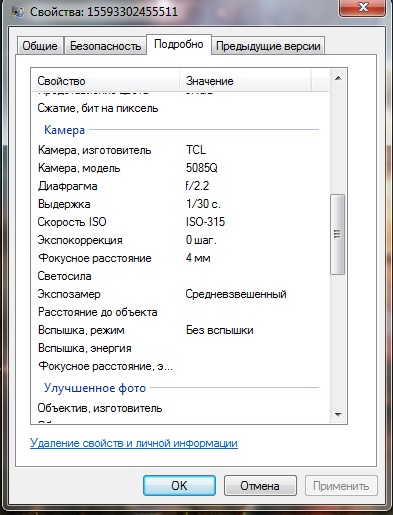The height and width of the screenshot is (515, 393).
Task: Open the Предыдущие версии tab
Action: pos(268,46)
